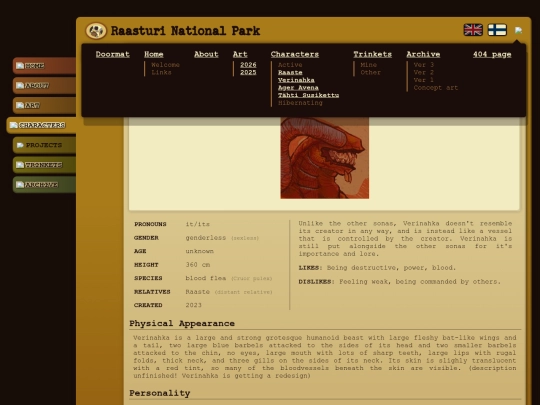Open the Archive heading in sitemap

(x=423, y=54)
